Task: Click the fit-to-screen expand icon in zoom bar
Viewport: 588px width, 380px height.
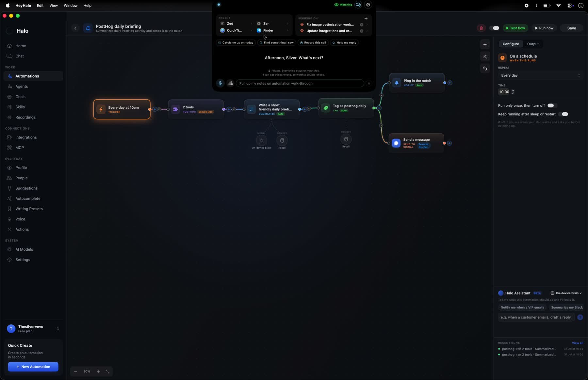Action: point(107,372)
